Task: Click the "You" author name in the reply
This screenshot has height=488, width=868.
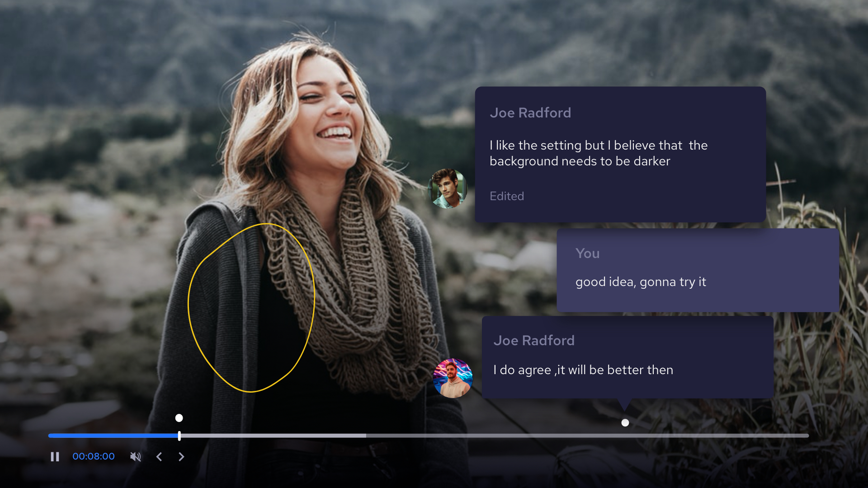Action: (587, 253)
